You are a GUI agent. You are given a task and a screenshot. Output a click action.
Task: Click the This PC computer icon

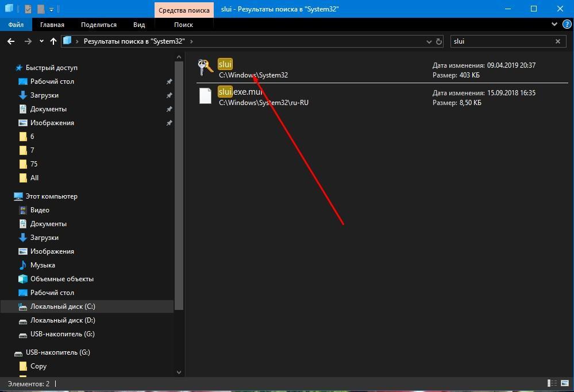[x=18, y=196]
